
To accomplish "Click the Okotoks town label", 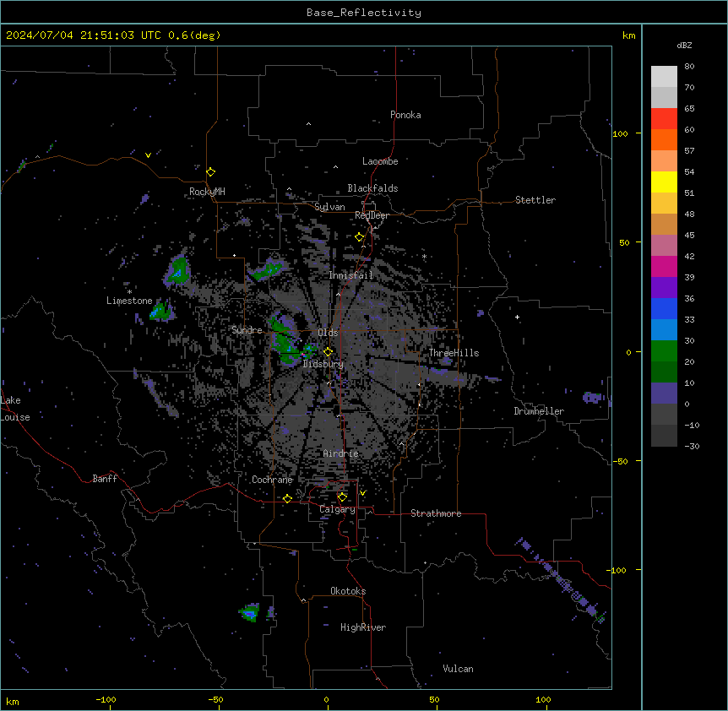I will [x=348, y=591].
